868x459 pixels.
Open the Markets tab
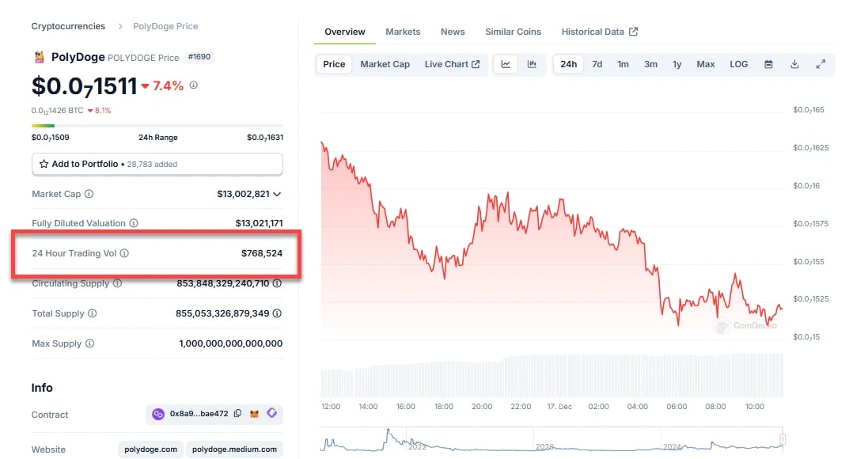(x=403, y=32)
